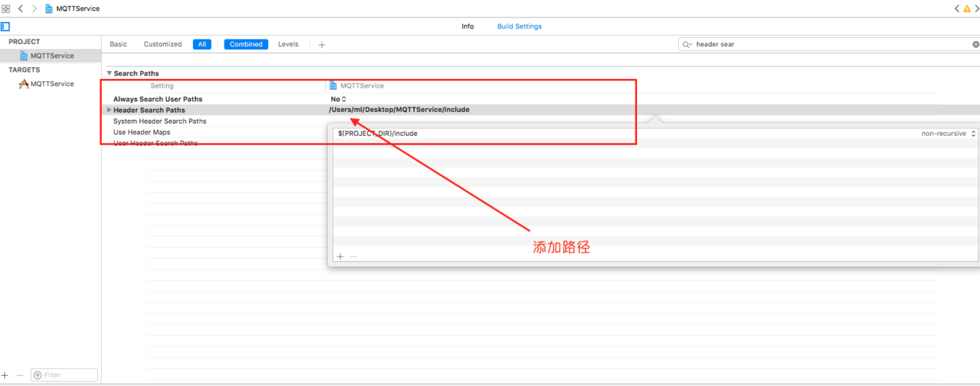Select the Use Header Maps setting
Viewport: 980px width, 386px height.
(141, 132)
